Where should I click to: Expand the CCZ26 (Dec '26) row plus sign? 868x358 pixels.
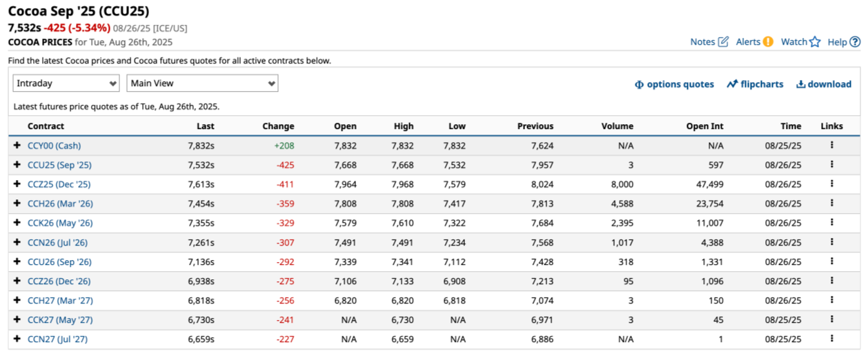tap(17, 281)
